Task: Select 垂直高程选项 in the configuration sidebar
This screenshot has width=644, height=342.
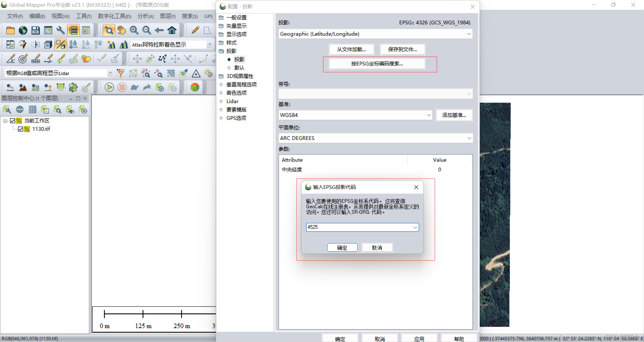Action: 242,84
